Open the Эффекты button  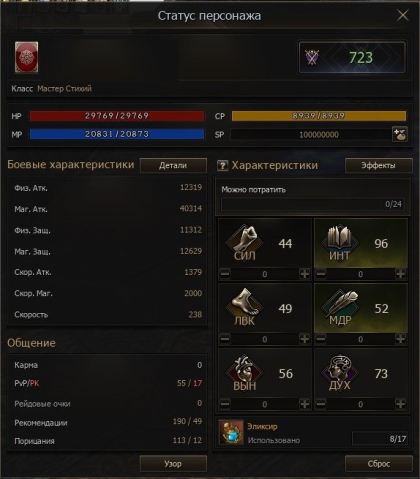pyautogui.click(x=379, y=165)
